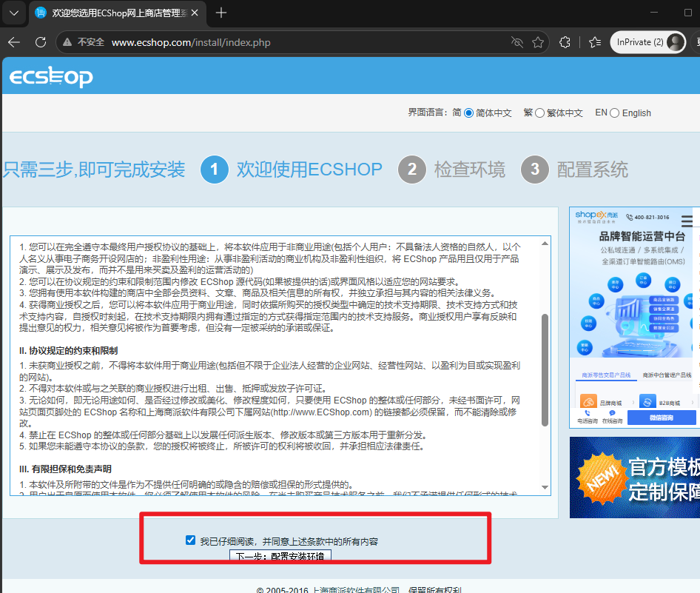Close the ECShop install tab
This screenshot has height=593, width=700.
pyautogui.click(x=195, y=13)
